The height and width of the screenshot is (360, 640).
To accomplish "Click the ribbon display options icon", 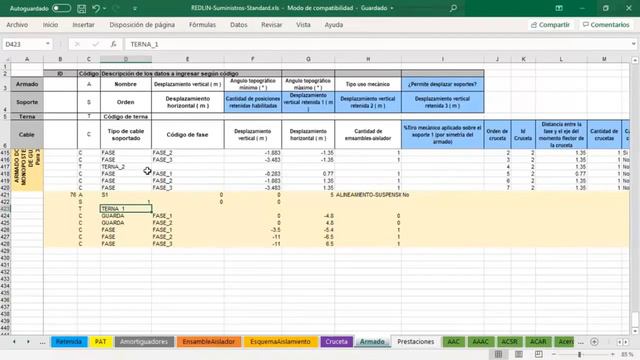I will pyautogui.click(x=559, y=8).
